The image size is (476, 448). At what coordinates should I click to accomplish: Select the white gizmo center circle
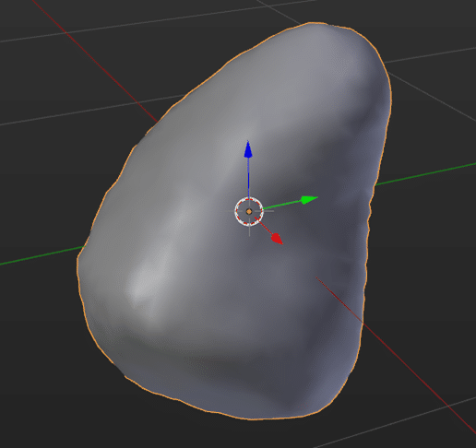click(249, 211)
